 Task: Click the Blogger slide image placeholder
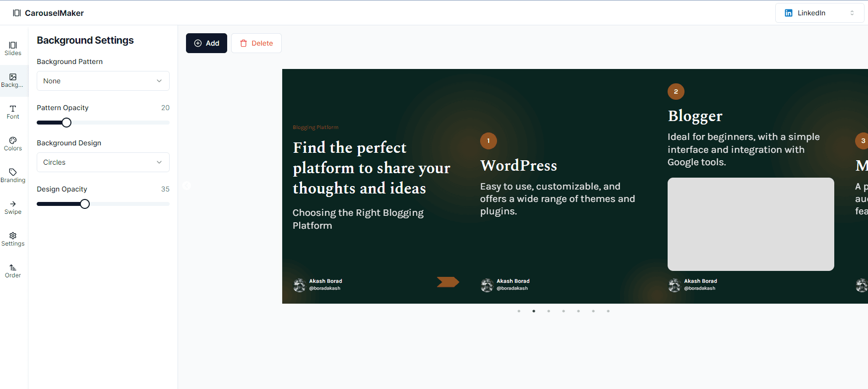[x=751, y=224]
